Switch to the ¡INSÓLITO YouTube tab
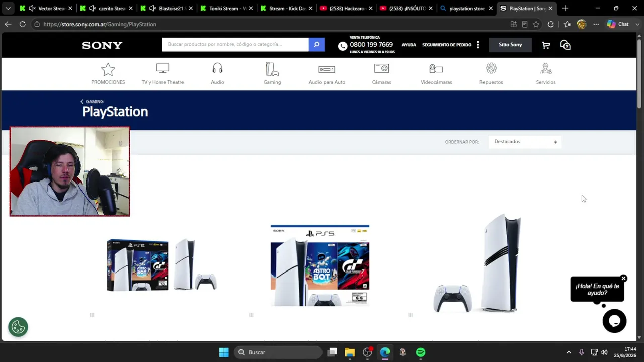The image size is (644, 362). pyautogui.click(x=406, y=8)
